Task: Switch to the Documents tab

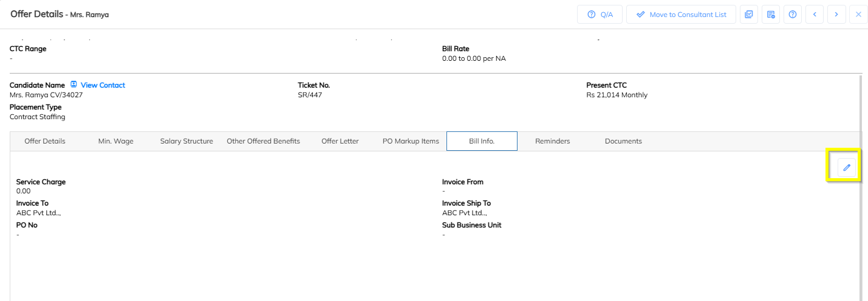Action: tap(623, 141)
